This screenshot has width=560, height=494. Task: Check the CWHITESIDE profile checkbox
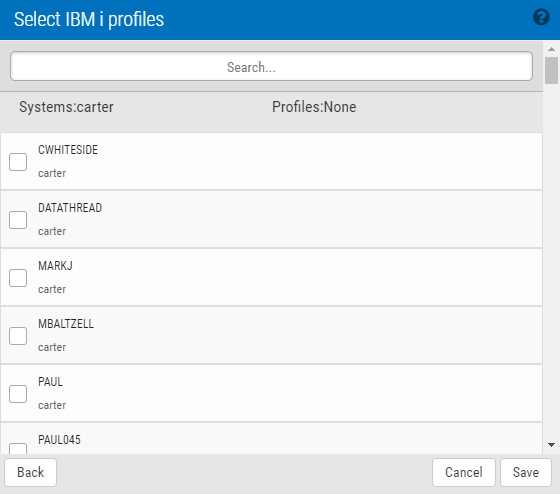18,162
